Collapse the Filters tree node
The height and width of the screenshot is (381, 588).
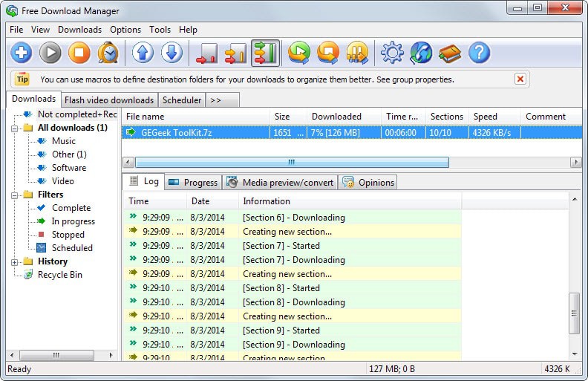pyautogui.click(x=14, y=195)
